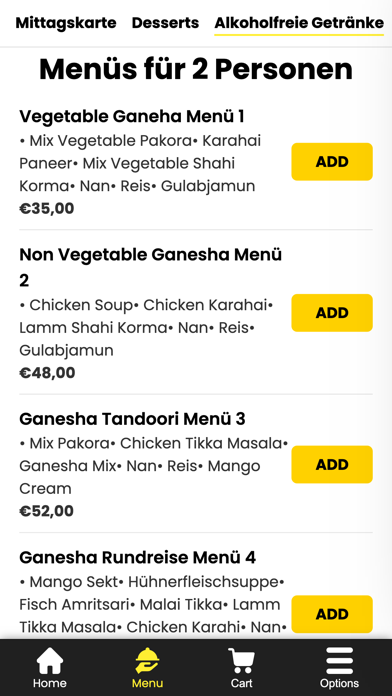
Task: Open the shopping Cart icon
Action: click(242, 660)
